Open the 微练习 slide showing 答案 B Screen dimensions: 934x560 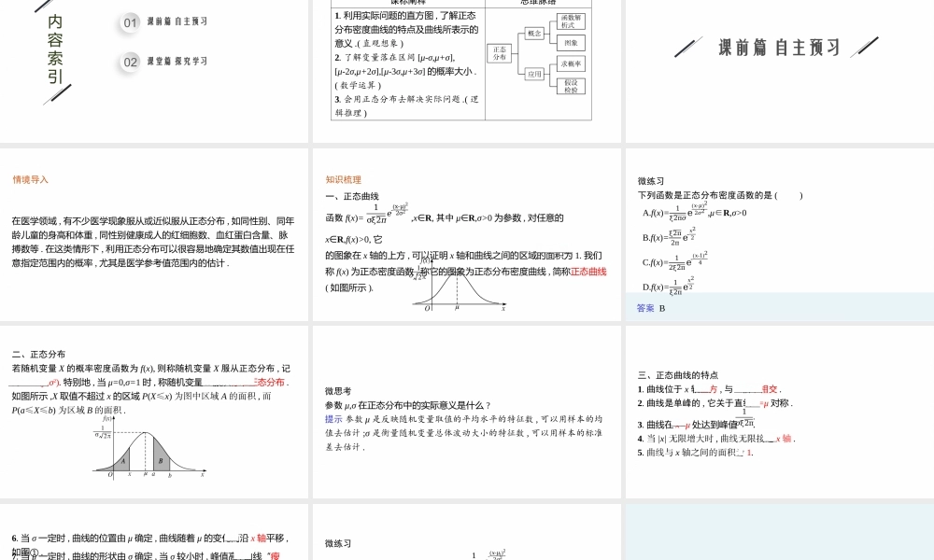(x=780, y=234)
